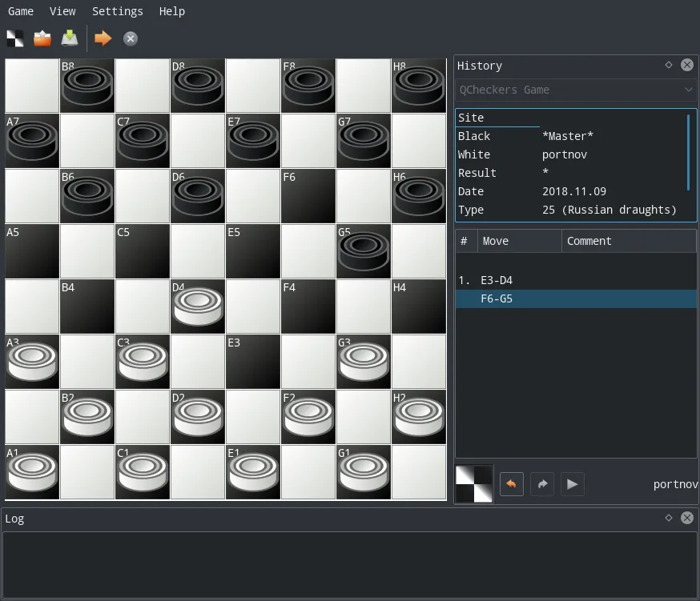Click the checkerboard thumbnail near portnov
700x601 pixels.
pyautogui.click(x=473, y=483)
